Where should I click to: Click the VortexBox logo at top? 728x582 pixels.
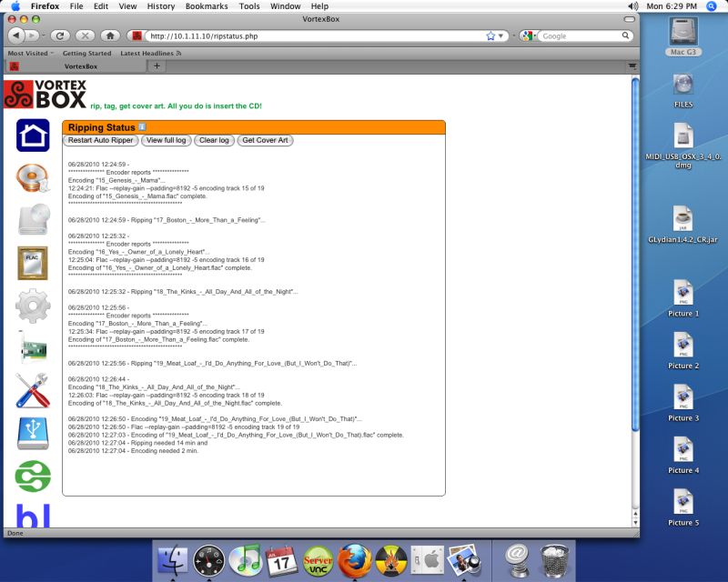pos(45,95)
